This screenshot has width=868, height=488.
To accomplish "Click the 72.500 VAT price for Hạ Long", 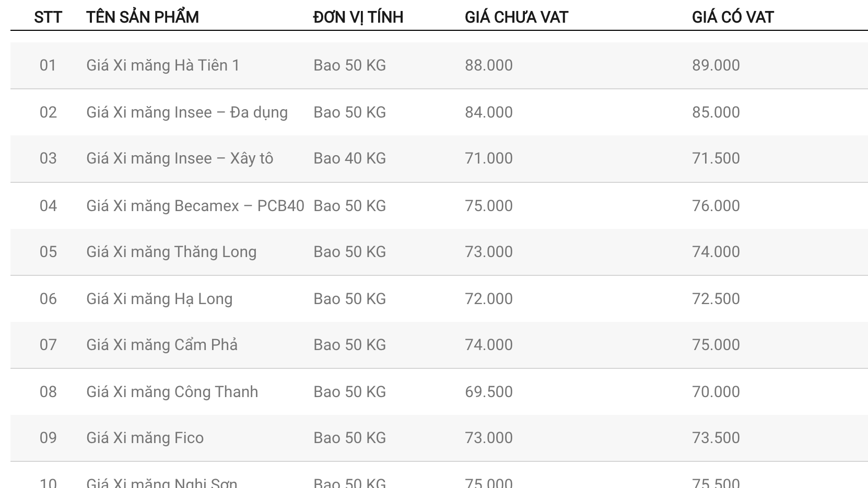I will coord(716,299).
